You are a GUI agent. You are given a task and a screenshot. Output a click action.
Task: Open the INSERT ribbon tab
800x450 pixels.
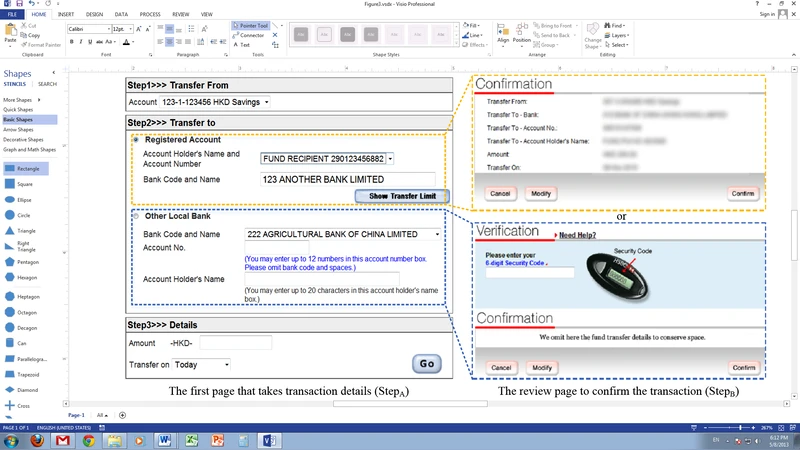(65, 15)
